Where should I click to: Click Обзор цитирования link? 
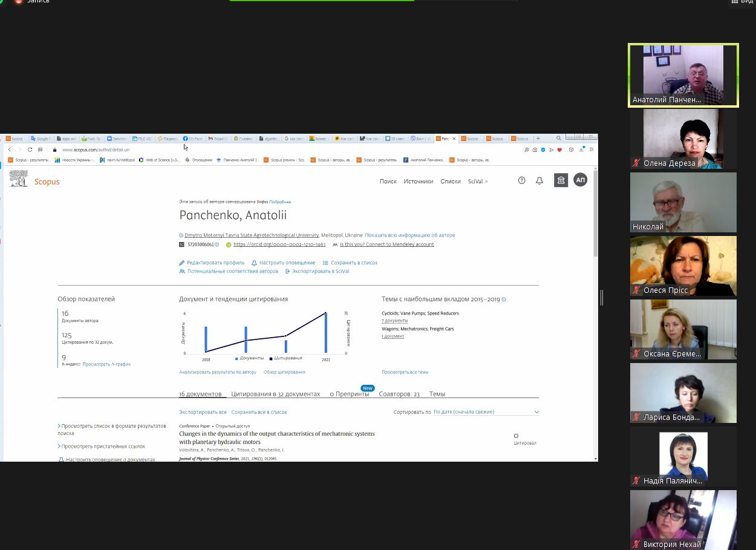click(284, 372)
